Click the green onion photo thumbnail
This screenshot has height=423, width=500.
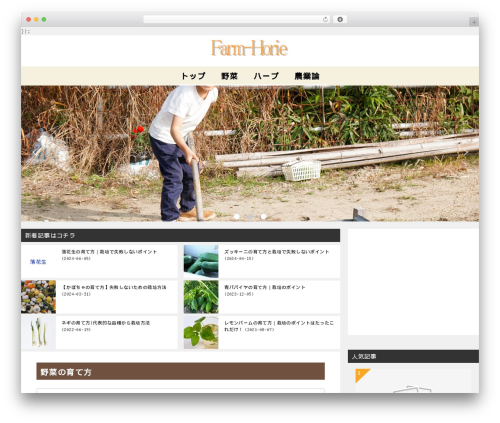click(38, 332)
